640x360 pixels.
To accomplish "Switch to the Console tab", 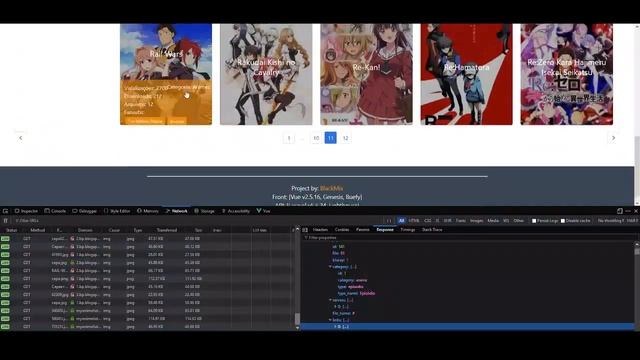I will click(55, 211).
